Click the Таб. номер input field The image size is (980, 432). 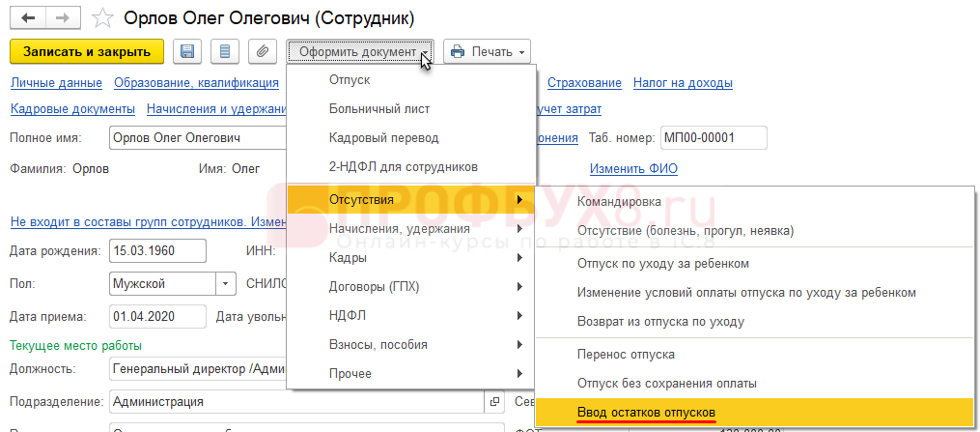tap(713, 138)
